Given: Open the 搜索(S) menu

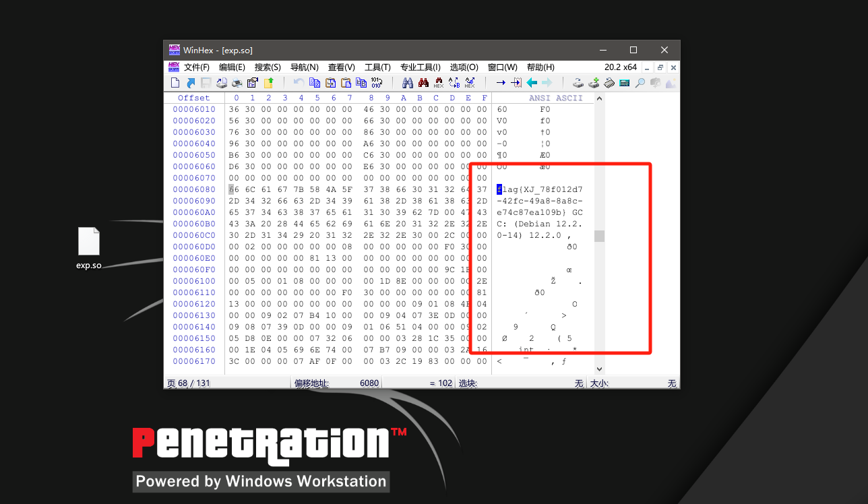Looking at the screenshot, I should coord(268,67).
